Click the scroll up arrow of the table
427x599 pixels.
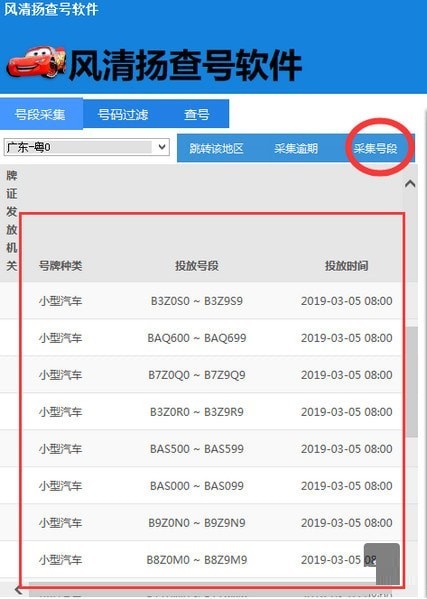pyautogui.click(x=410, y=184)
